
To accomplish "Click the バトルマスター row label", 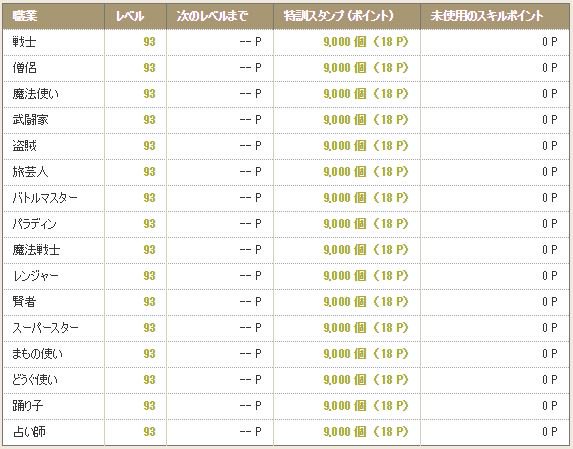I will (45, 198).
